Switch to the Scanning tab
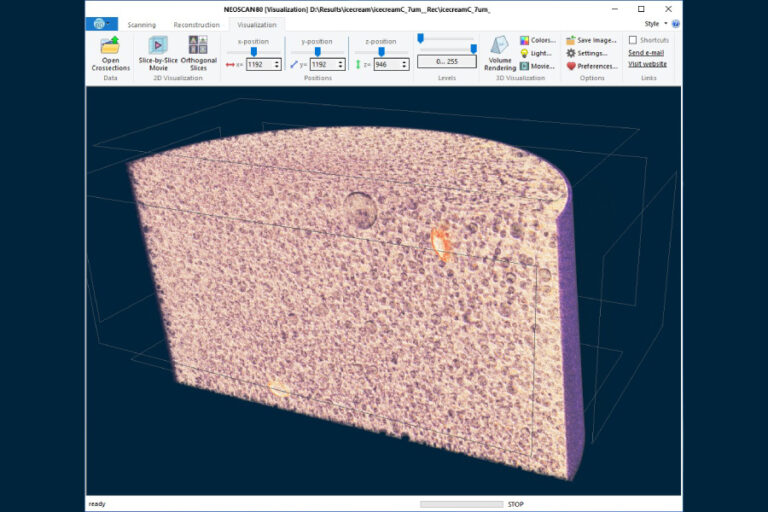The width and height of the screenshot is (768, 512). coord(141,24)
